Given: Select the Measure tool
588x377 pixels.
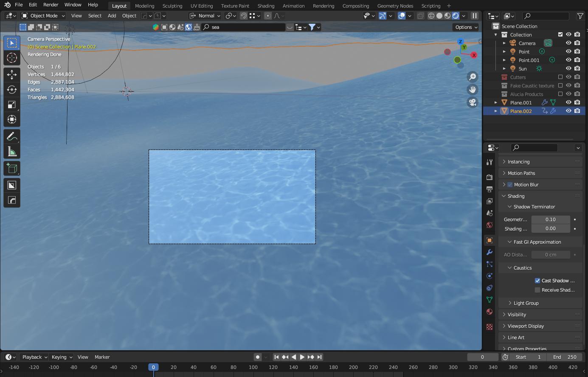Looking at the screenshot, I should (x=11, y=151).
